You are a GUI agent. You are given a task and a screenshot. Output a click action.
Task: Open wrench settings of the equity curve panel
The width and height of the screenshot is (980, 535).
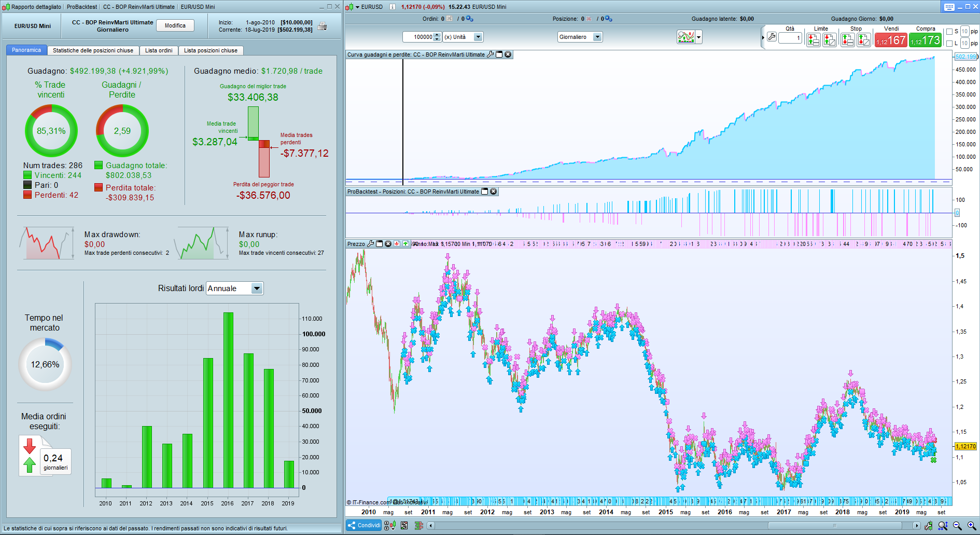490,54
